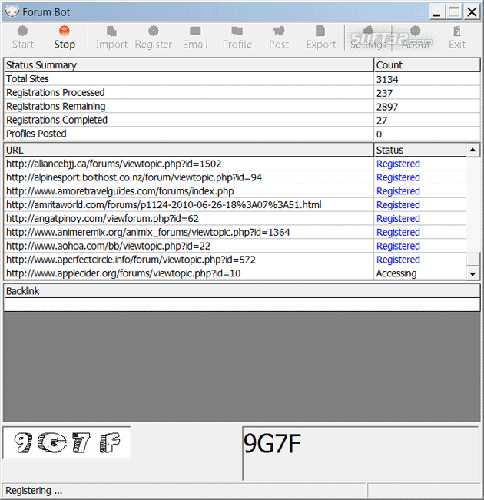Select the Register toolbar icon
The width and height of the screenshot is (484, 500).
click(x=153, y=37)
